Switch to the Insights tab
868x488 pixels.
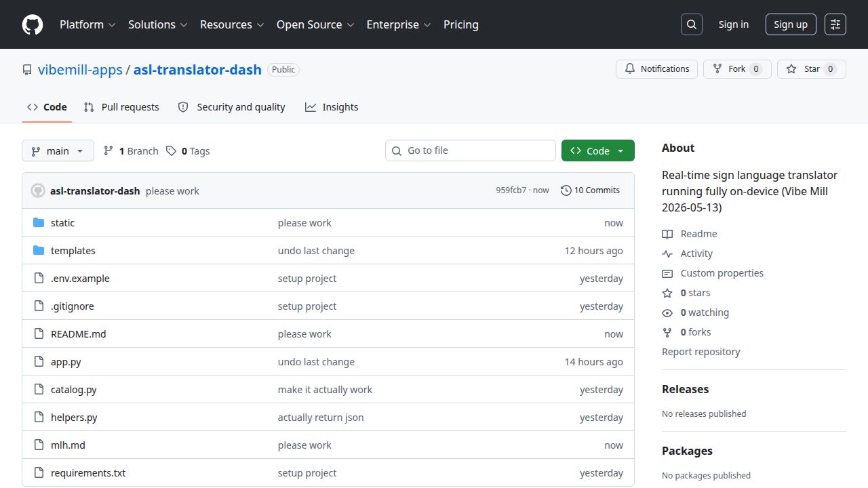point(332,107)
